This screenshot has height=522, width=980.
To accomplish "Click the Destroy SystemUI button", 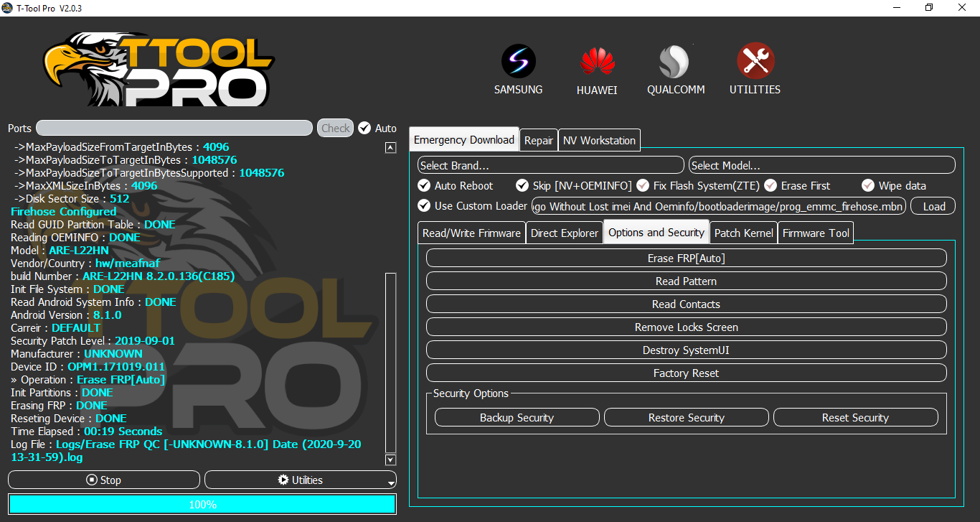I will (x=687, y=350).
